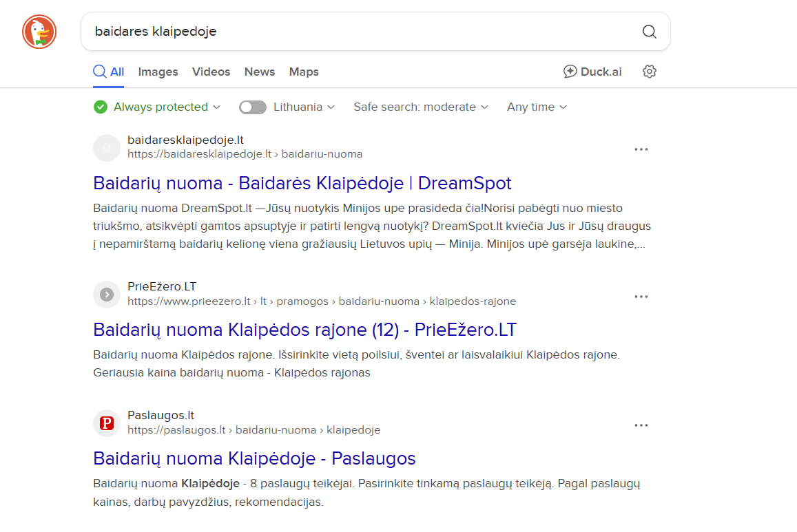Click the DuckDuckGo logo
Screen dimensions: 797x532
pyautogui.click(x=39, y=32)
